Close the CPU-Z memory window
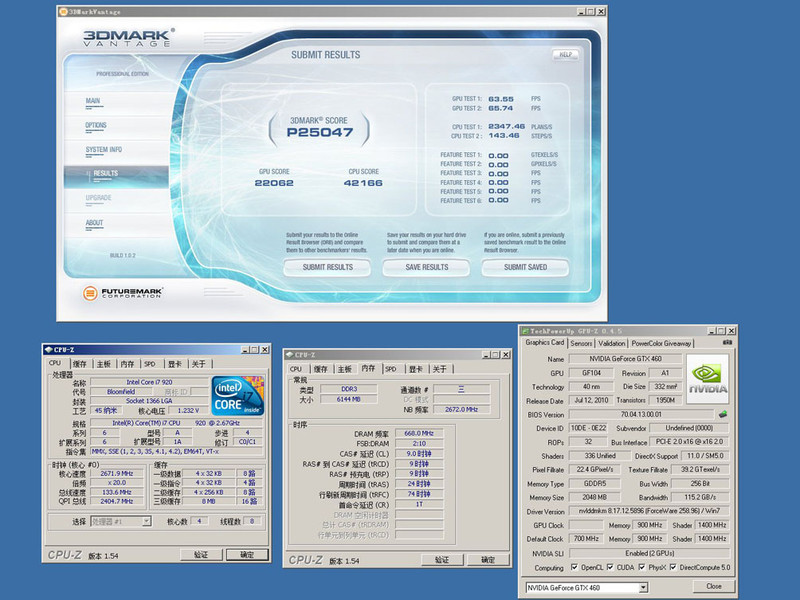The height and width of the screenshot is (600, 800). point(506,355)
